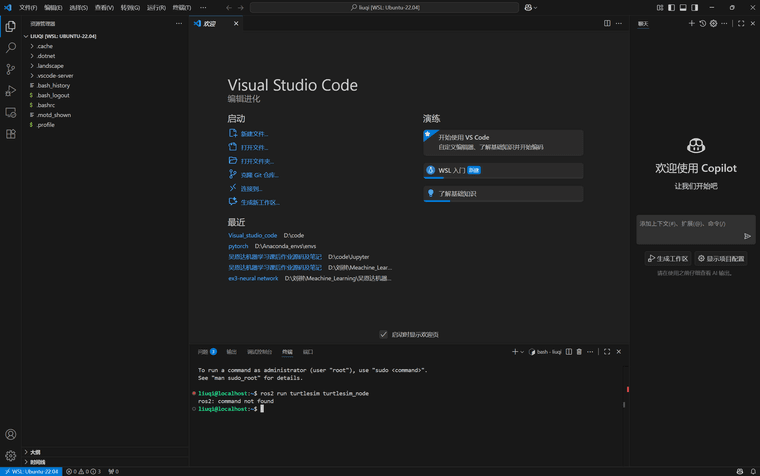Image resolution: width=760 pixels, height=476 pixels.
Task: Open Explorer panel more actions
Action: click(x=179, y=23)
